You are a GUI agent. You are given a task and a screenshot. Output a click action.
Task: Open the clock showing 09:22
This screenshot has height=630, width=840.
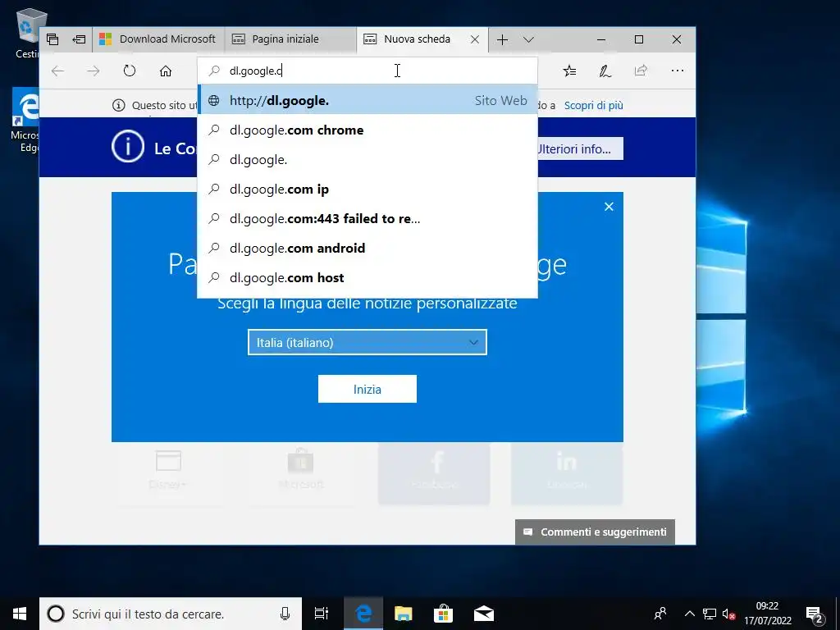tap(767, 614)
